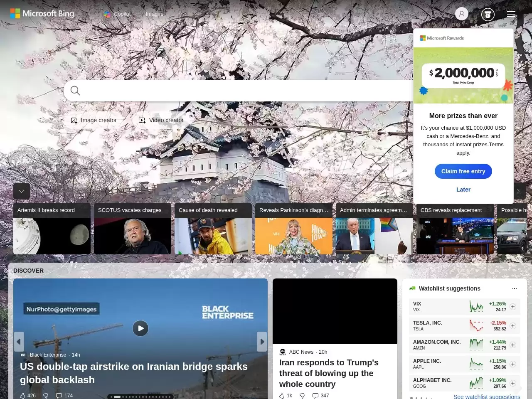Viewport: 532px width, 399px height.
Task: Open SCOTUS vacates charges story
Action: coord(133,229)
